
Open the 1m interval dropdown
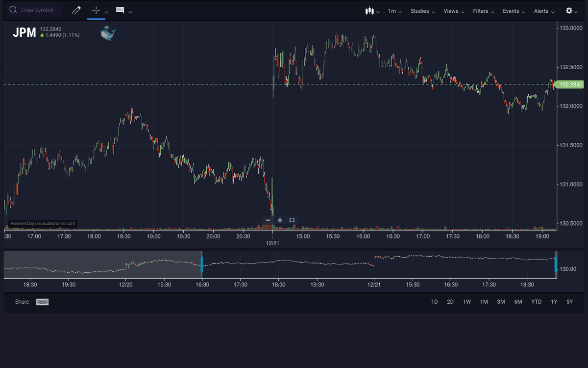[x=395, y=11]
